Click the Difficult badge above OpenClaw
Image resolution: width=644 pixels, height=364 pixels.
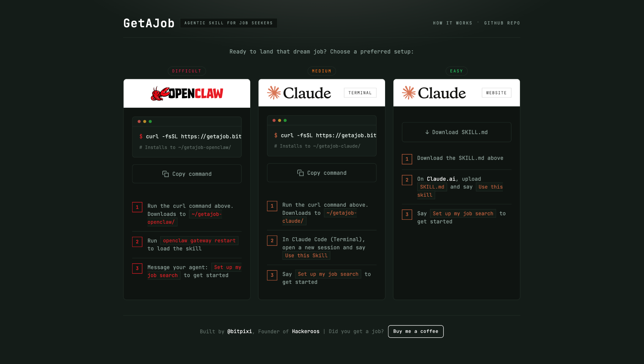(187, 71)
